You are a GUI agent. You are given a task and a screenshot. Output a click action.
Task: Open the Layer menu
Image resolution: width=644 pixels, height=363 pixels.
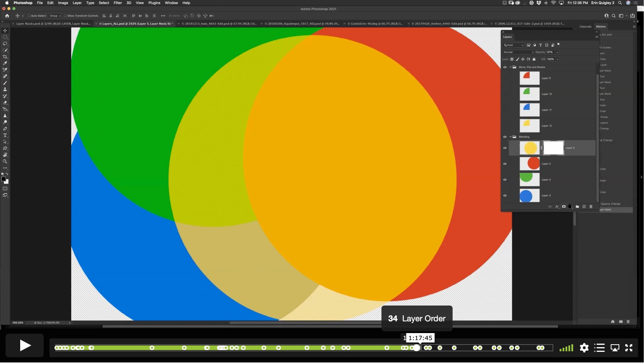77,3
